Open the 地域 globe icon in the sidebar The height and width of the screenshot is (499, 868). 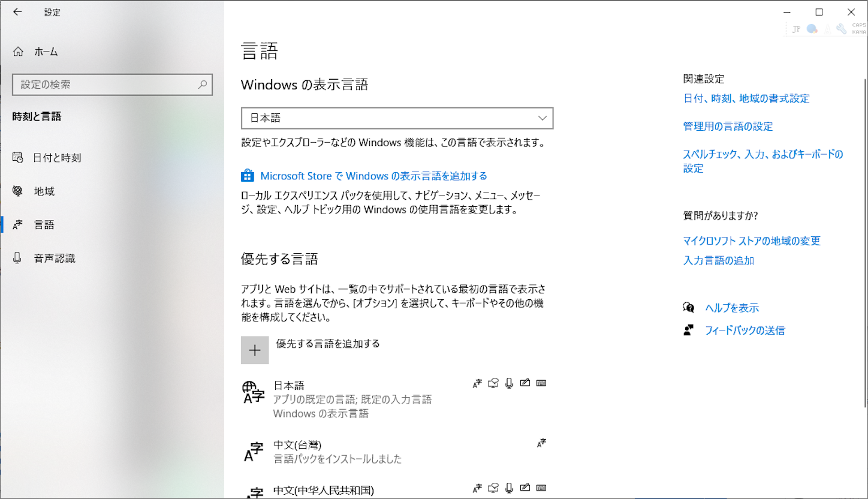click(x=18, y=191)
